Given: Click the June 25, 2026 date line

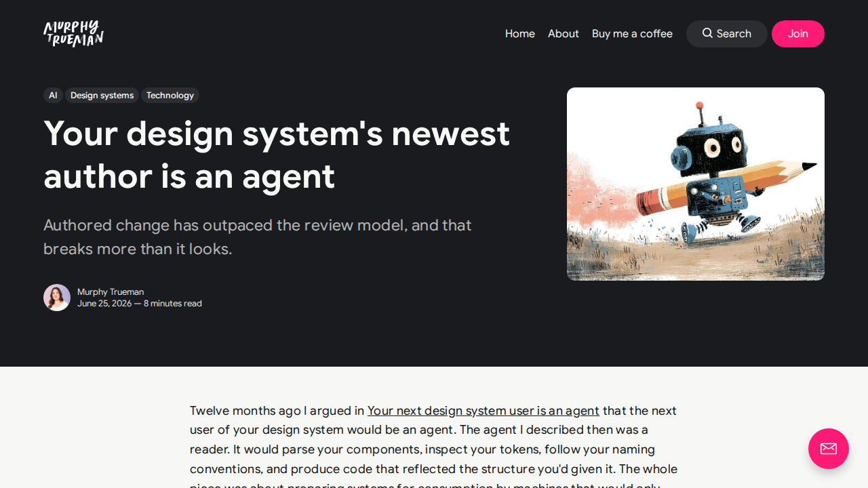Looking at the screenshot, I should (140, 304).
